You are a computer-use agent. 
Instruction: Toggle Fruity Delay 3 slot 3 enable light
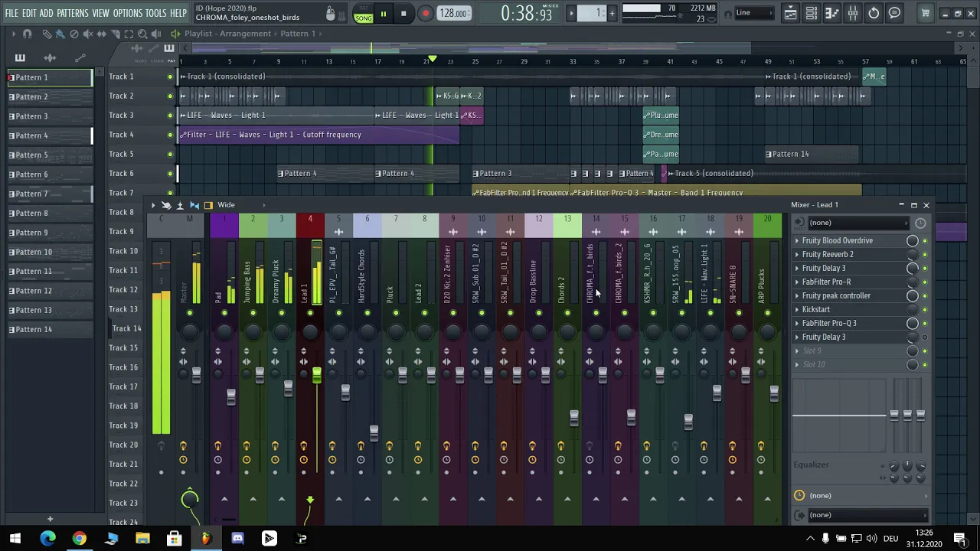(925, 269)
